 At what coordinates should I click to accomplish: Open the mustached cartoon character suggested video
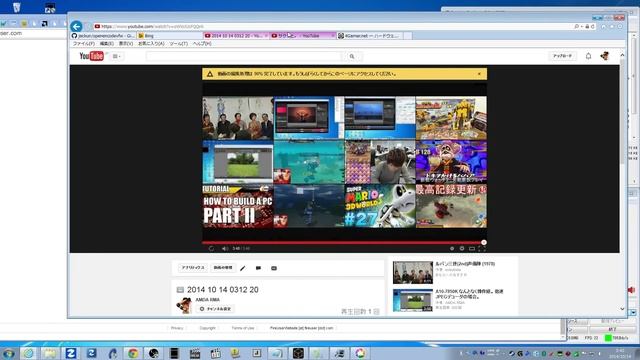[451, 162]
